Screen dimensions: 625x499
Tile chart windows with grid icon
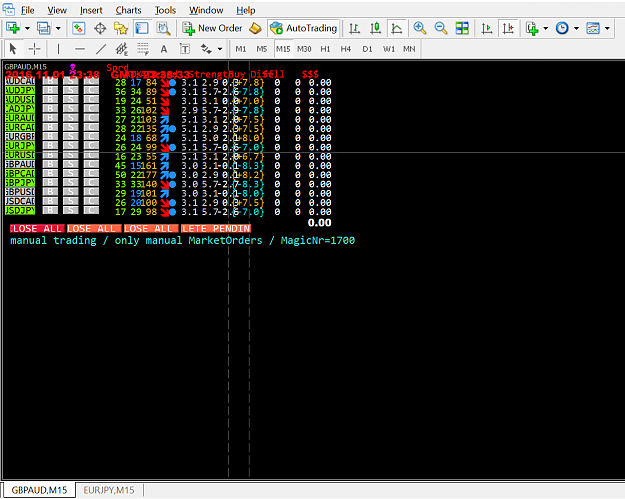click(x=462, y=28)
